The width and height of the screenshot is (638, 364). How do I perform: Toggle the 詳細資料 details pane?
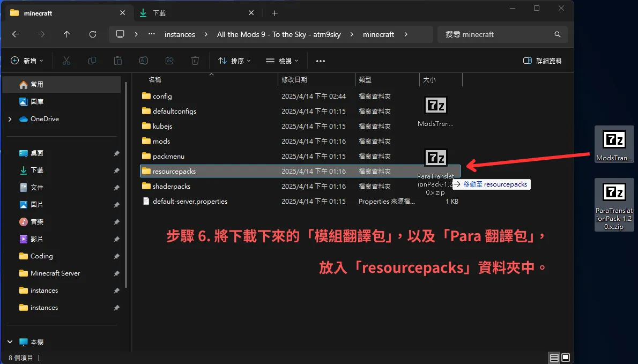tap(543, 61)
